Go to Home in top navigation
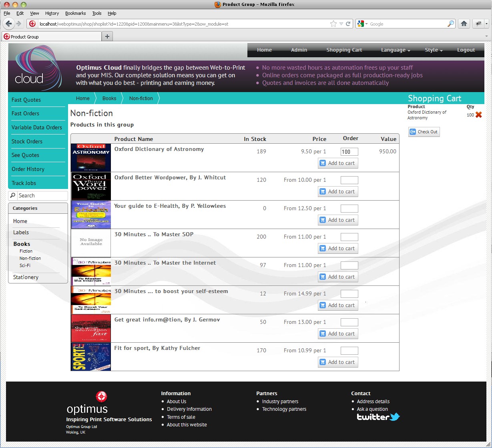The image size is (492, 448). 264,50
